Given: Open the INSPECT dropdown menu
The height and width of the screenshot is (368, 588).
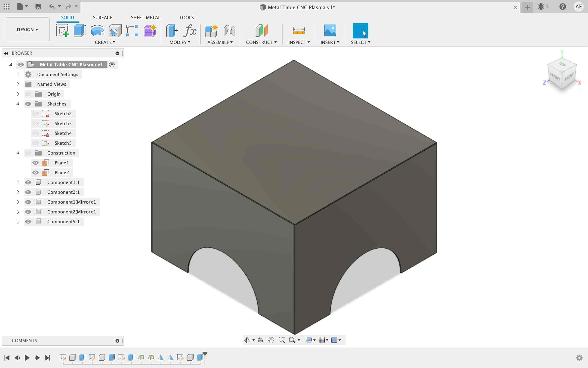Looking at the screenshot, I should [x=299, y=42].
